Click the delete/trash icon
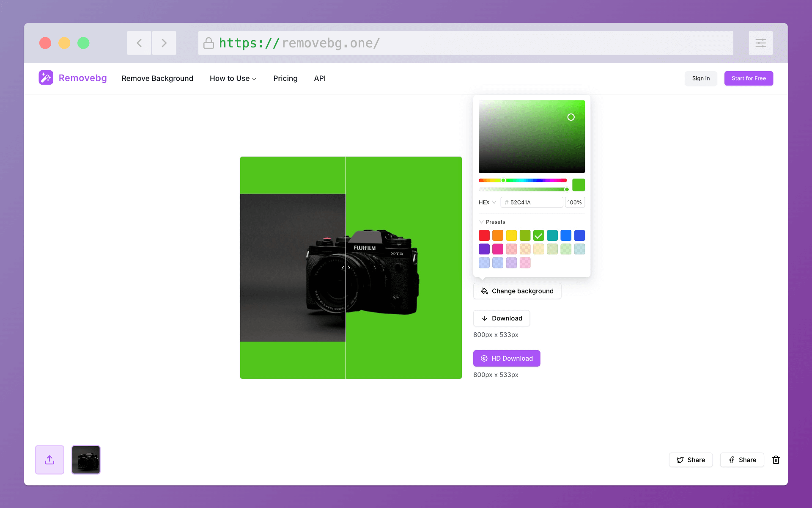The width and height of the screenshot is (812, 508). point(776,459)
